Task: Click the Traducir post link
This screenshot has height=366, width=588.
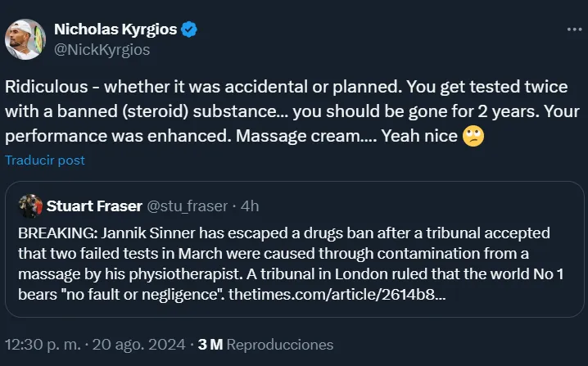Action: [x=44, y=160]
